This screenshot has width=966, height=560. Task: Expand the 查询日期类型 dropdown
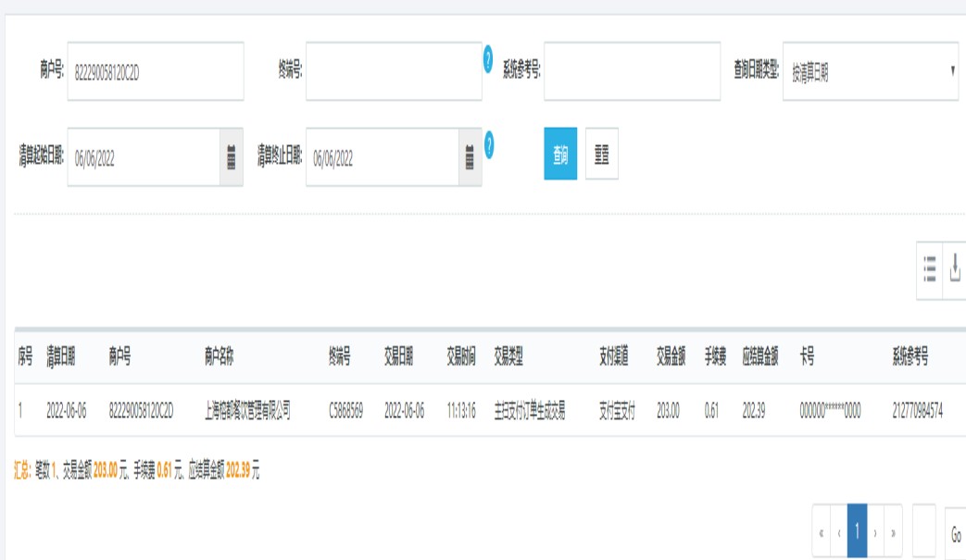click(x=871, y=71)
